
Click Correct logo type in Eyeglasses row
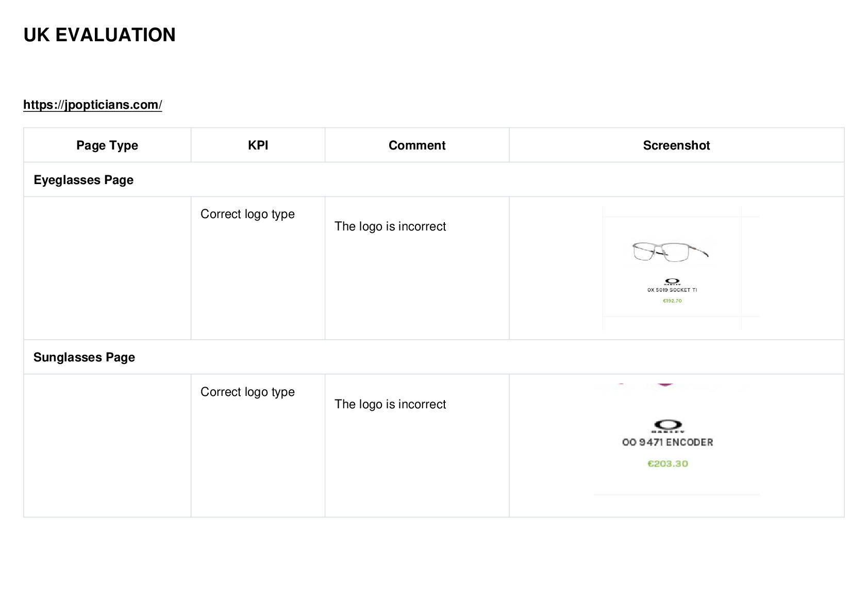pyautogui.click(x=247, y=214)
